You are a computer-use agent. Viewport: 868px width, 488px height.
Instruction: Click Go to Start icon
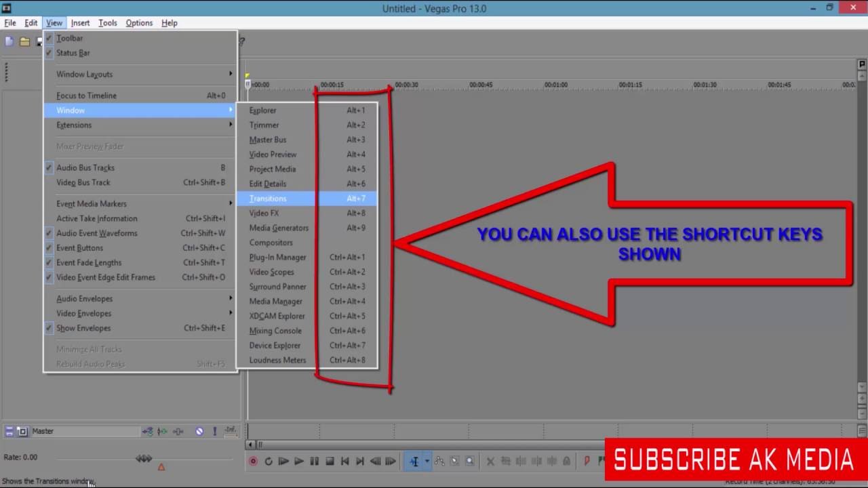pos(344,462)
